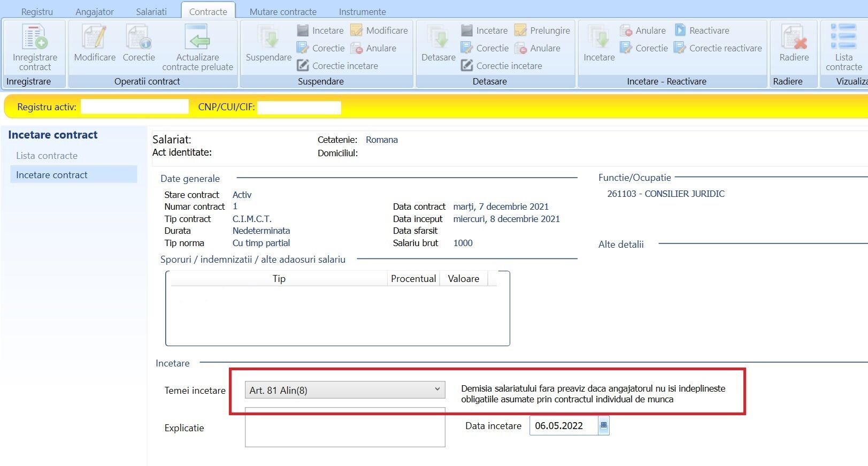Image resolution: width=868 pixels, height=466 pixels.
Task: Open the Temei incetare dropdown
Action: tap(345, 390)
